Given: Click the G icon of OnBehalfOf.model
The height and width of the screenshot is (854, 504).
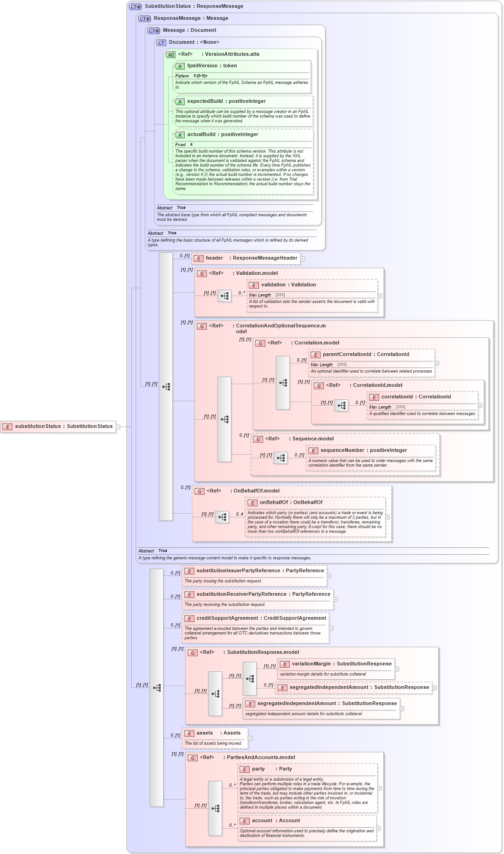Looking at the screenshot, I should pos(199,491).
